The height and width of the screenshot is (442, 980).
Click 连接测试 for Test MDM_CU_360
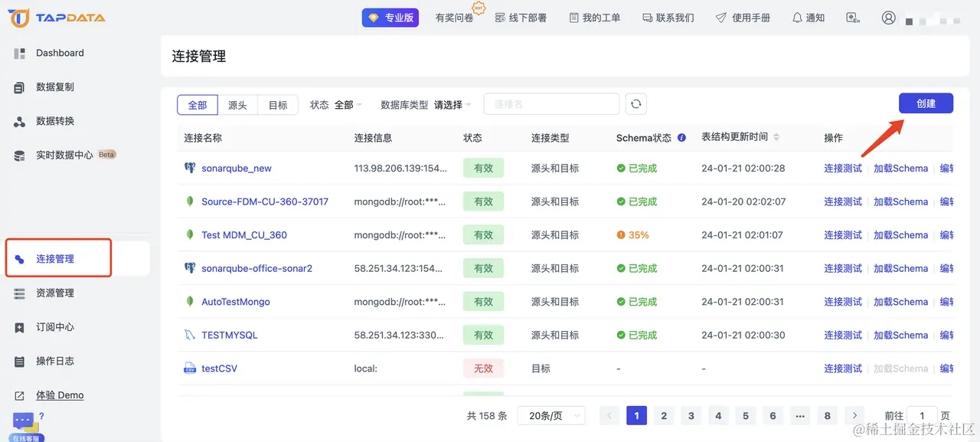(x=843, y=235)
